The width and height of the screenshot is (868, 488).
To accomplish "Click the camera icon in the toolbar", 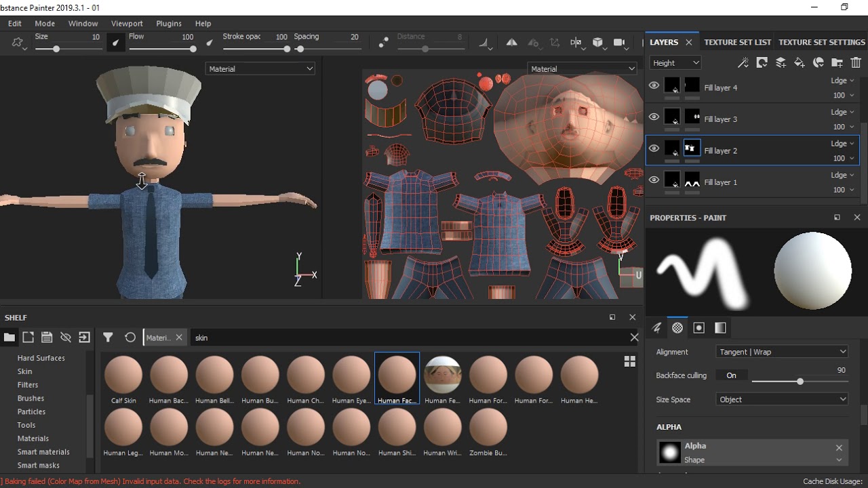I will tap(619, 42).
